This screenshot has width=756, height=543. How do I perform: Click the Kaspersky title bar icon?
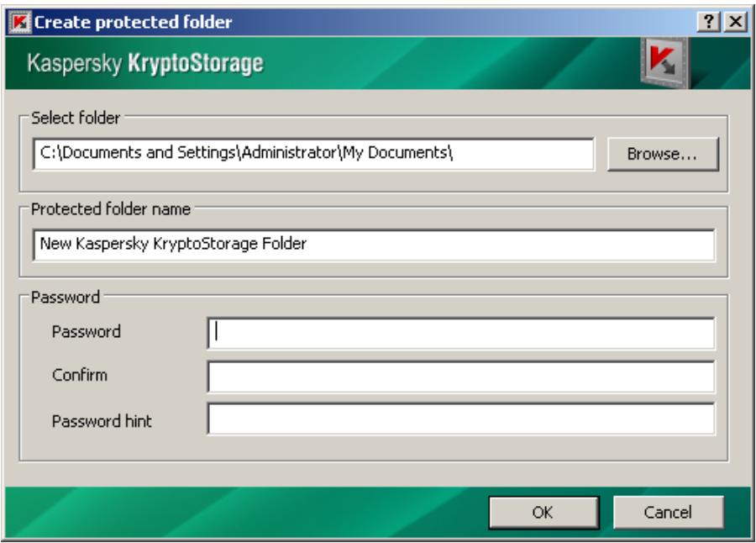click(20, 22)
